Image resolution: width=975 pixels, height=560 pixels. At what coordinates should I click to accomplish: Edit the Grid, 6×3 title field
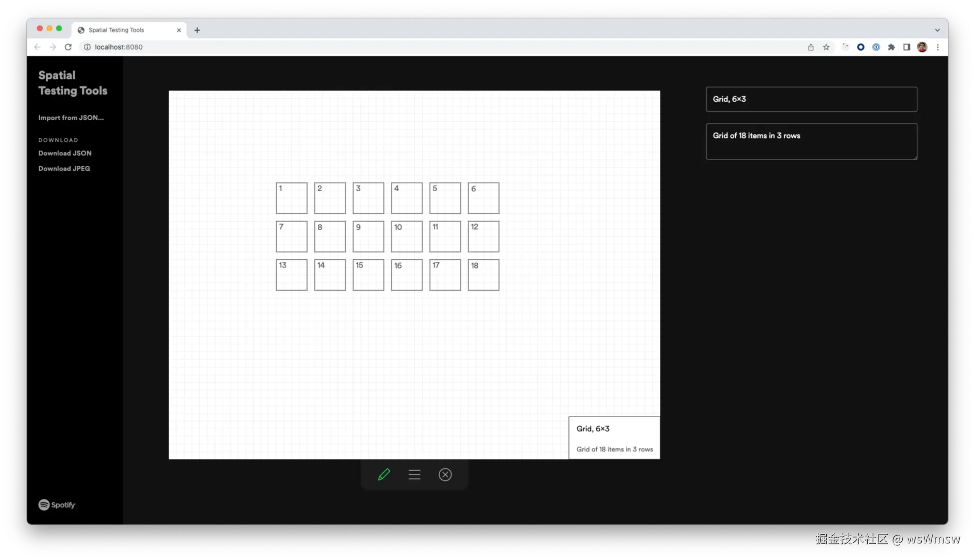811,100
